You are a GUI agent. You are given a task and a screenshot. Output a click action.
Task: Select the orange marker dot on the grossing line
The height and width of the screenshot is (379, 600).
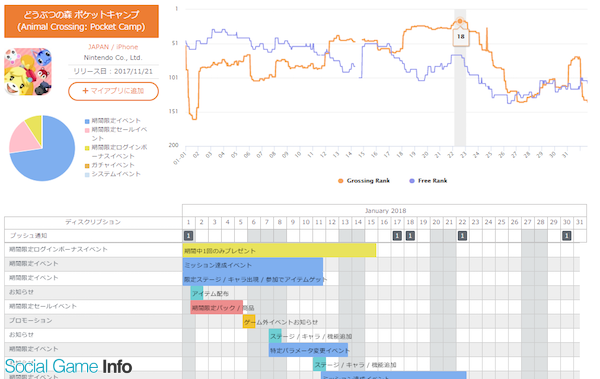click(460, 21)
